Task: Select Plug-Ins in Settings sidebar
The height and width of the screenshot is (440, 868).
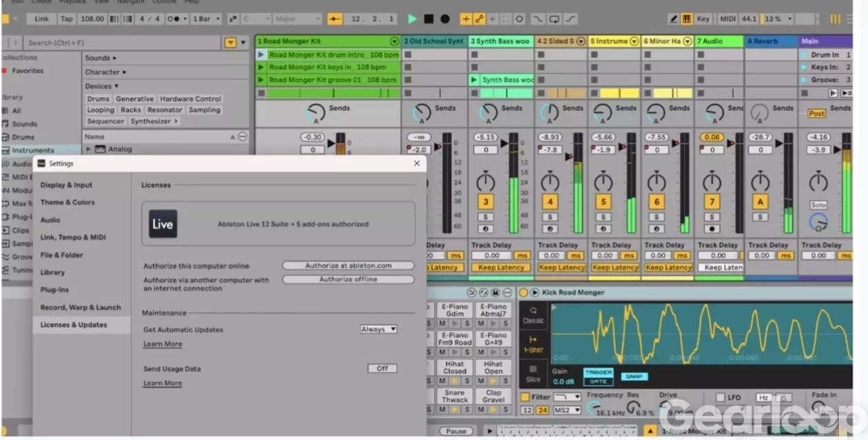Action: click(54, 290)
